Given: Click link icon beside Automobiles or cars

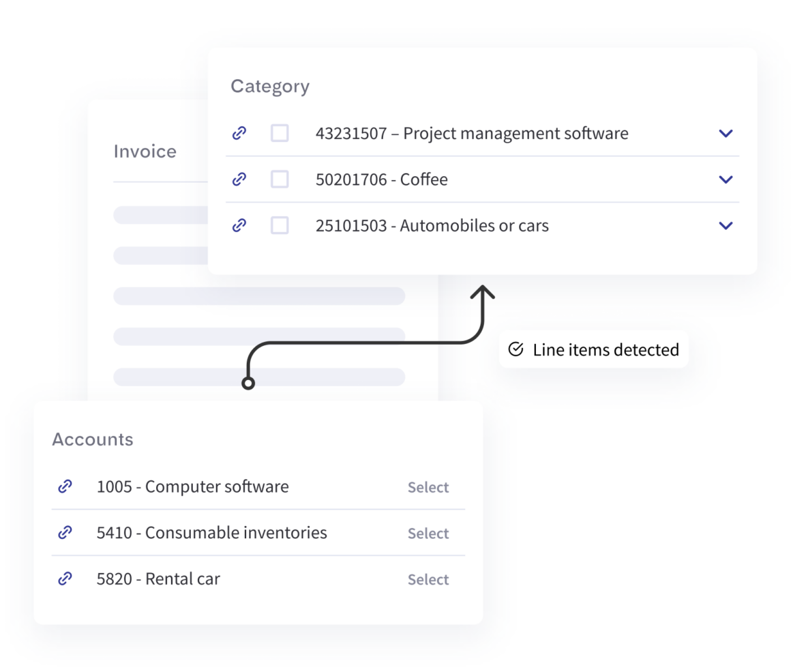Looking at the screenshot, I should (x=239, y=225).
